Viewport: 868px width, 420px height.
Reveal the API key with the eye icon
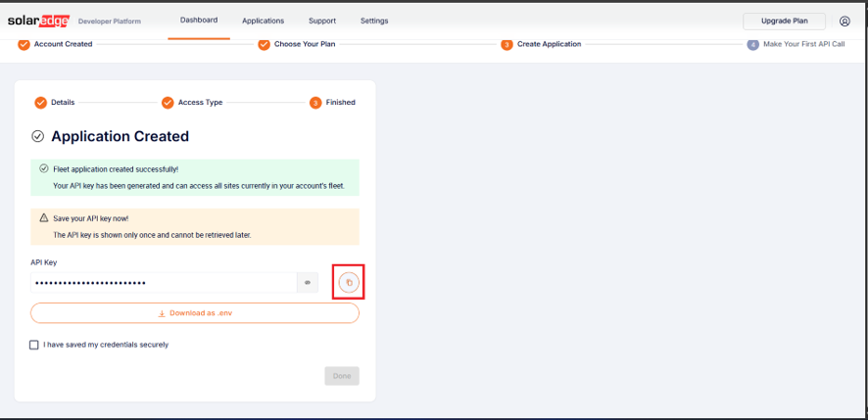[x=308, y=283]
